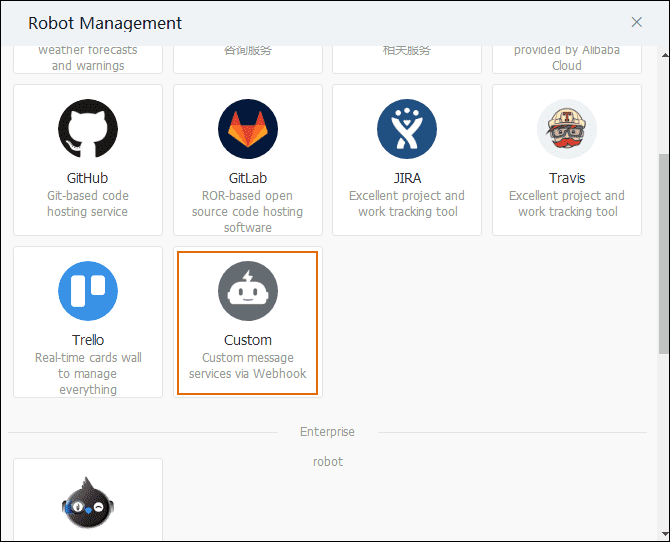Open the Trello board icon

point(88,291)
